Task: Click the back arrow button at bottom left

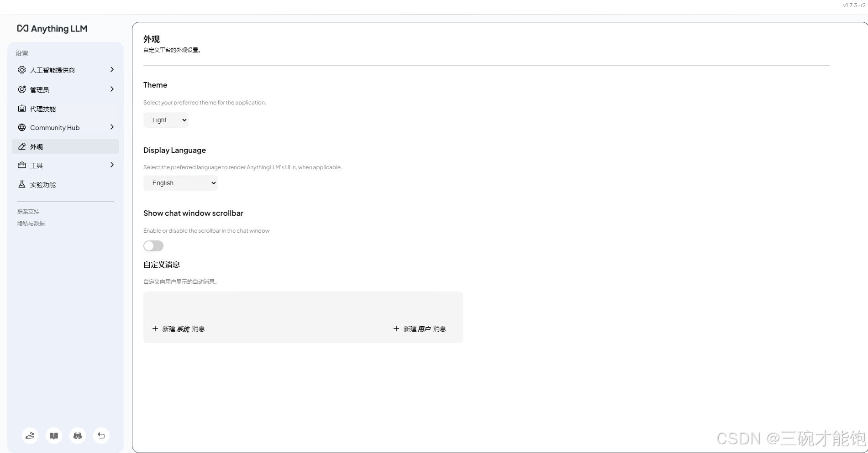Action: tap(101, 436)
